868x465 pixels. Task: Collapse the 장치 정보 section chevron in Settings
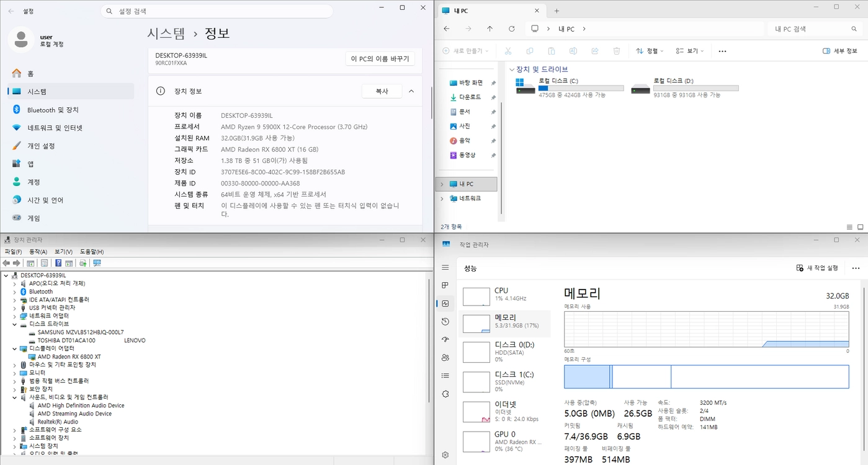tap(411, 91)
